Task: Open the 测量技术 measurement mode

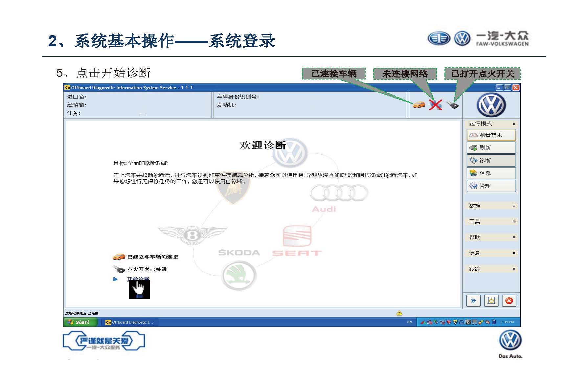Action: [491, 135]
